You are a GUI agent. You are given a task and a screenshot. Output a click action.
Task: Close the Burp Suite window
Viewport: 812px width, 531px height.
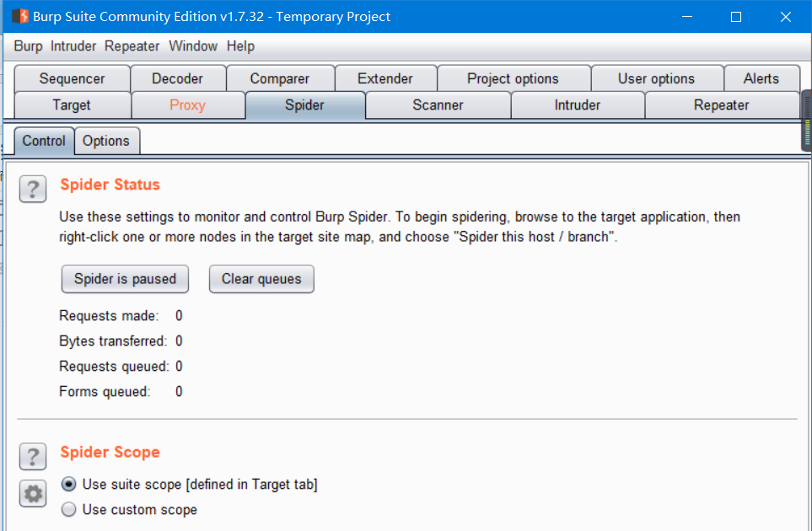(786, 17)
